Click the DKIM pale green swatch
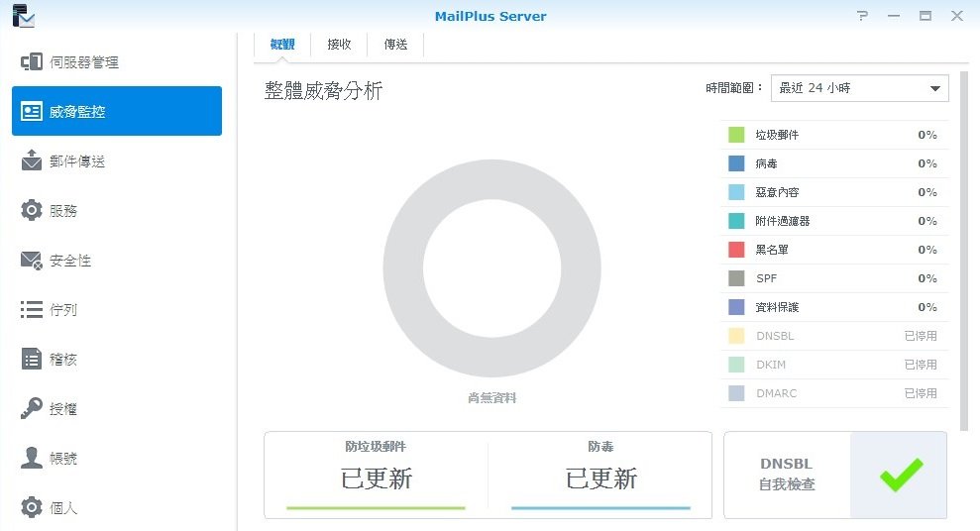The width and height of the screenshot is (980, 531). tap(736, 365)
